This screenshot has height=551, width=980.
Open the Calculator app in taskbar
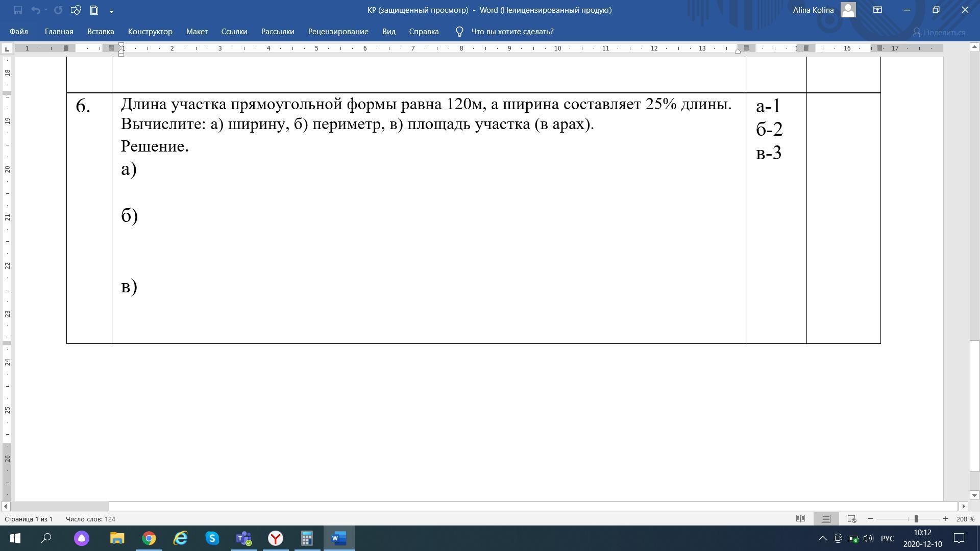[307, 538]
